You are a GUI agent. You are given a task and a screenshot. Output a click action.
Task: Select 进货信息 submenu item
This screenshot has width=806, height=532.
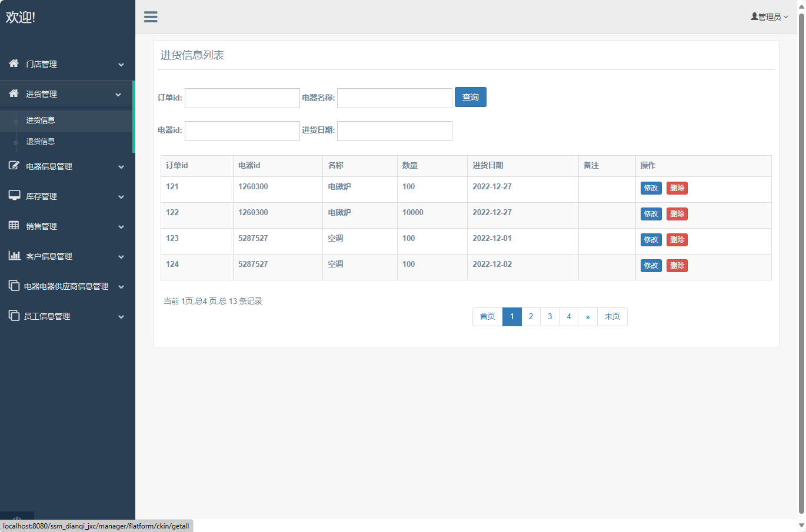click(41, 121)
